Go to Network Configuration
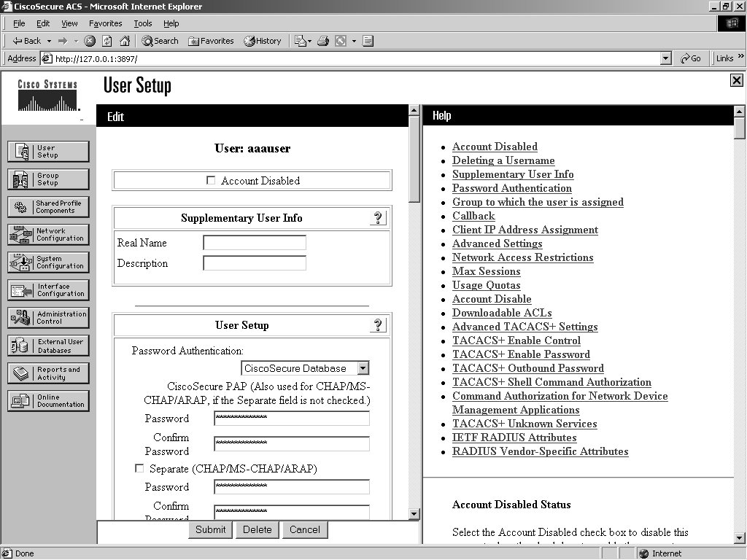This screenshot has height=560, width=747. pyautogui.click(x=48, y=234)
